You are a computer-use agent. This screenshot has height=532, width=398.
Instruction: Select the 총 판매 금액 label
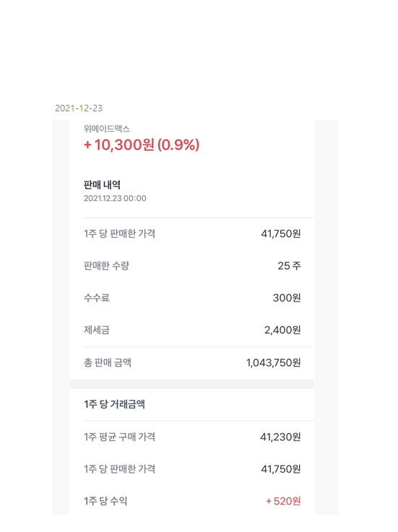coord(108,363)
